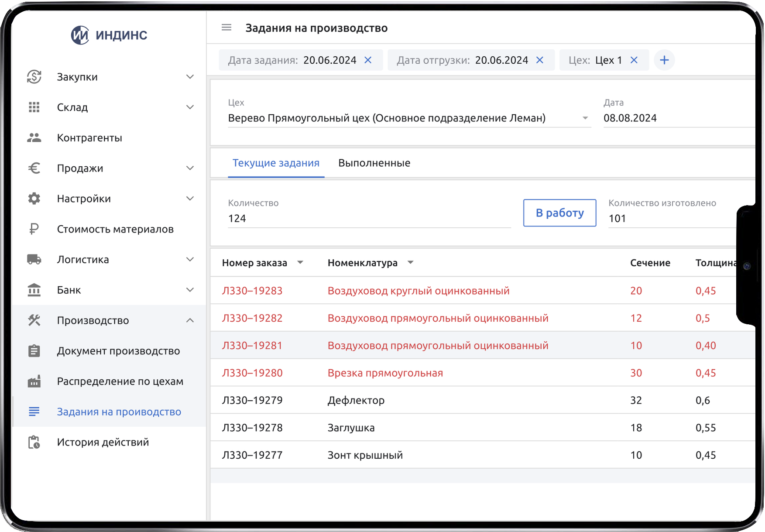This screenshot has height=532, width=765.
Task: Collapse the Производство section chevron
Action: click(x=190, y=320)
